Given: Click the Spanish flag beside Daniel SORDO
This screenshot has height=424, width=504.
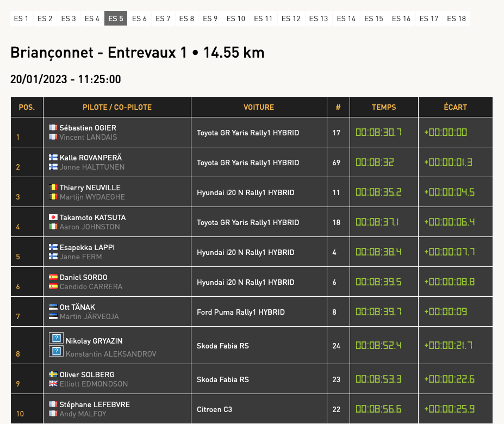Looking at the screenshot, I should (53, 277).
